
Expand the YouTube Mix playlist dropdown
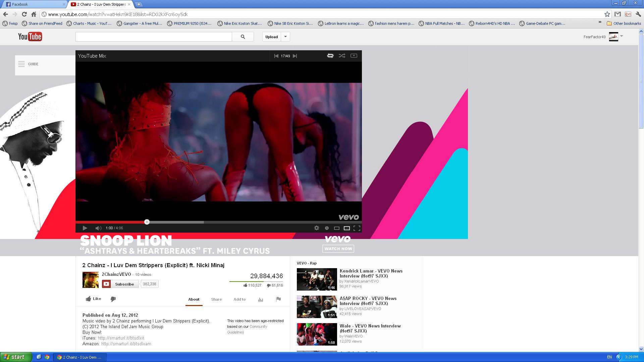(354, 56)
